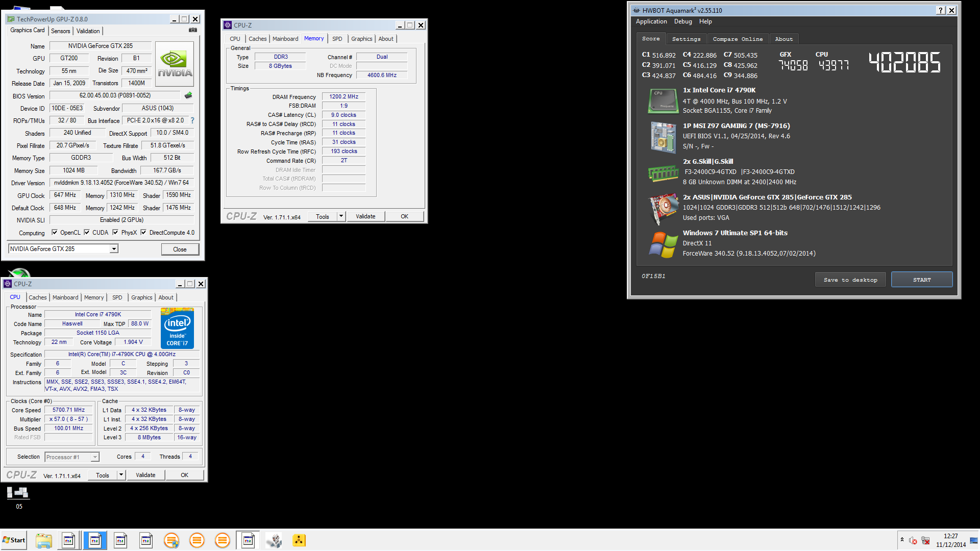Click the GPU-Z screenshot camera icon
Image resolution: width=980 pixels, height=551 pixels.
[193, 30]
